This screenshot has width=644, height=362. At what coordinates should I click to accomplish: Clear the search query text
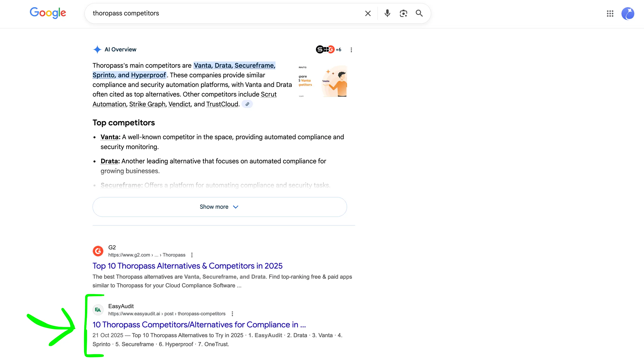point(368,13)
